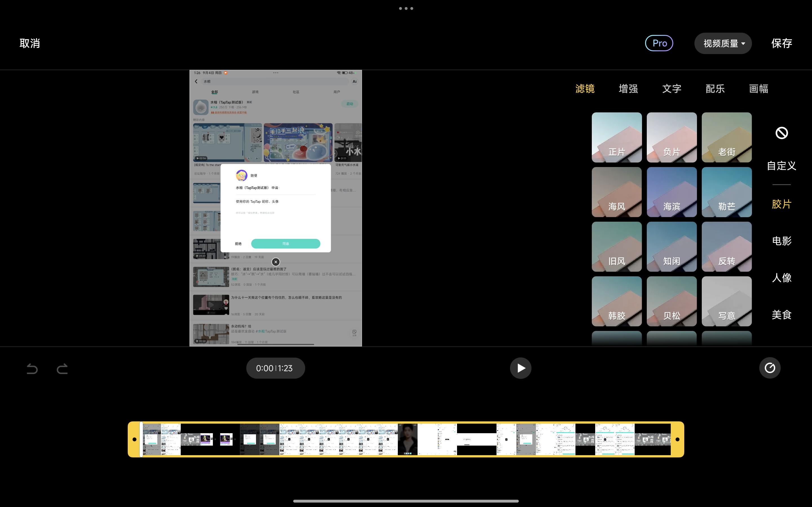The image size is (812, 507).
Task: Click the no-filter circle-slash icon
Action: point(782,133)
